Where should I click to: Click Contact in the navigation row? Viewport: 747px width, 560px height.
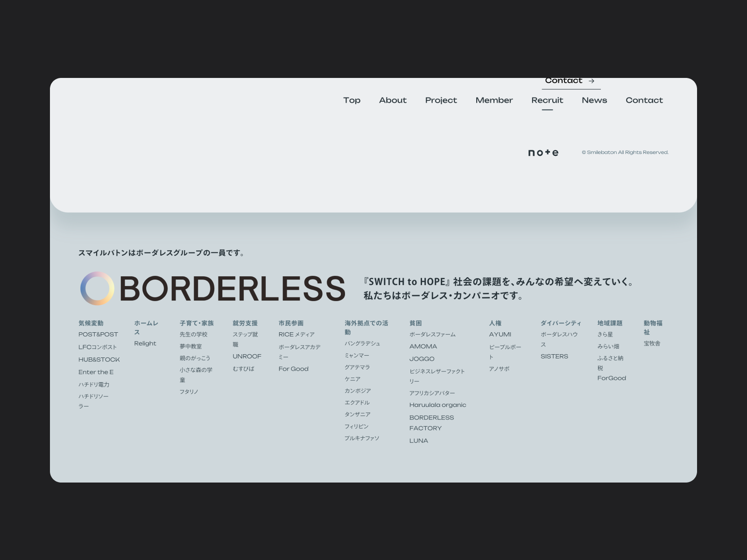[644, 100]
